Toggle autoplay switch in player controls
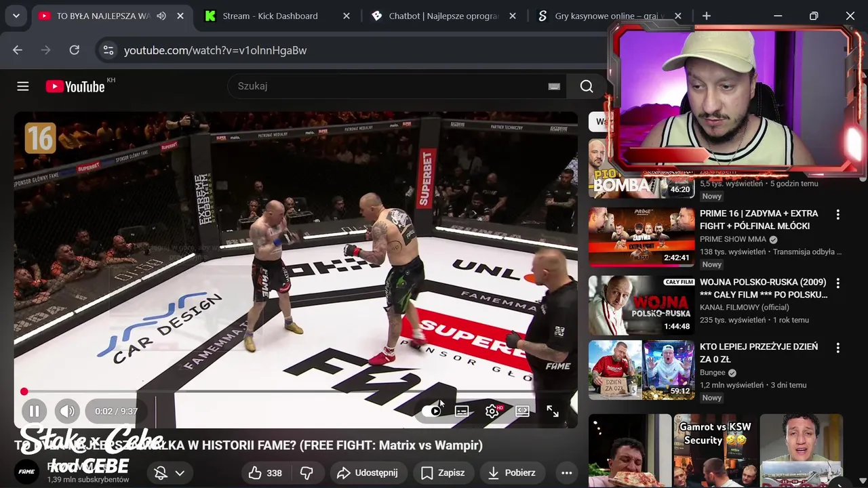This screenshot has width=868, height=488. click(431, 411)
